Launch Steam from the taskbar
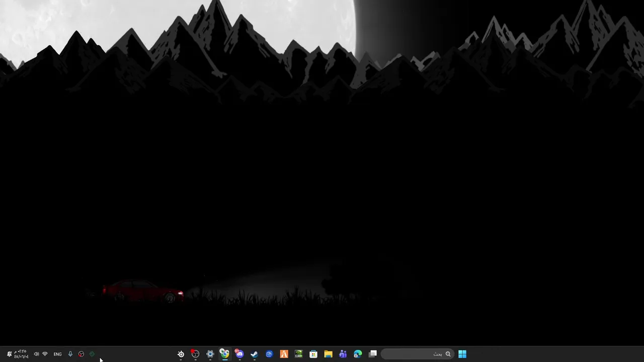The width and height of the screenshot is (644, 362). (x=254, y=354)
